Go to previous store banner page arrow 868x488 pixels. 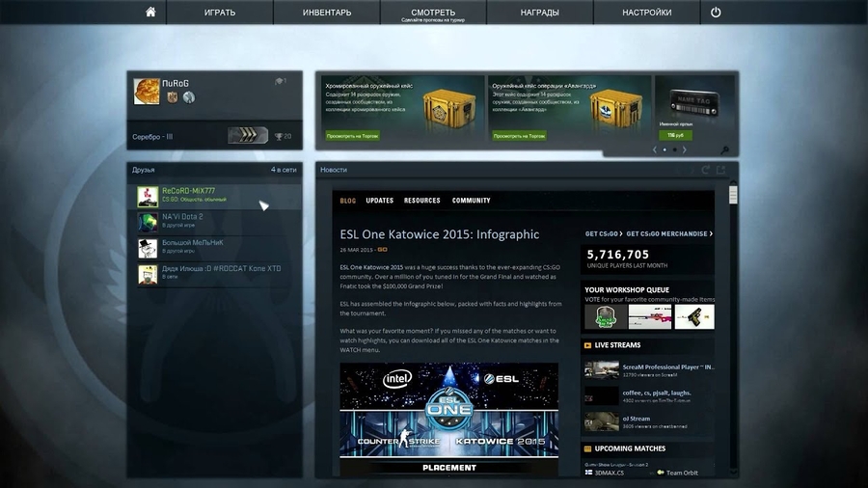[x=655, y=149]
